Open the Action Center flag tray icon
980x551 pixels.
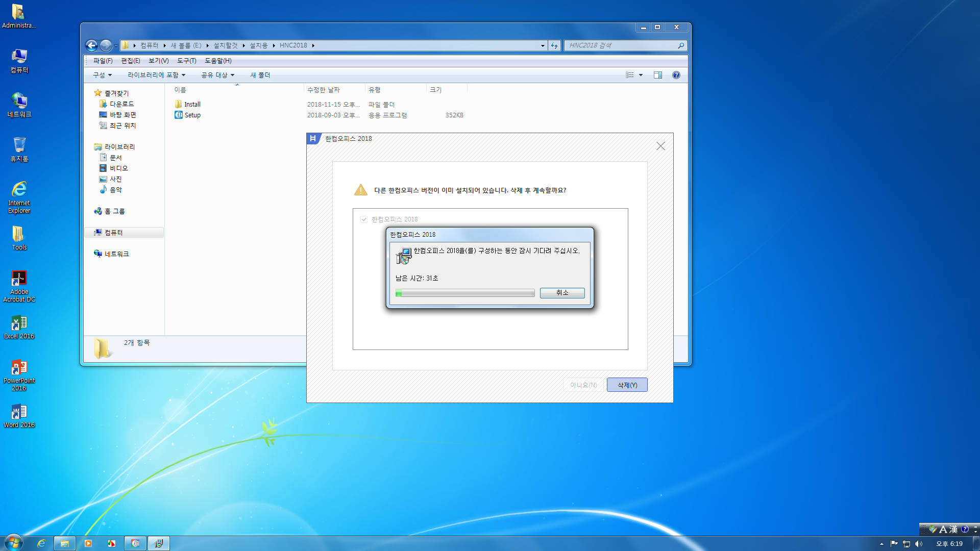click(894, 544)
